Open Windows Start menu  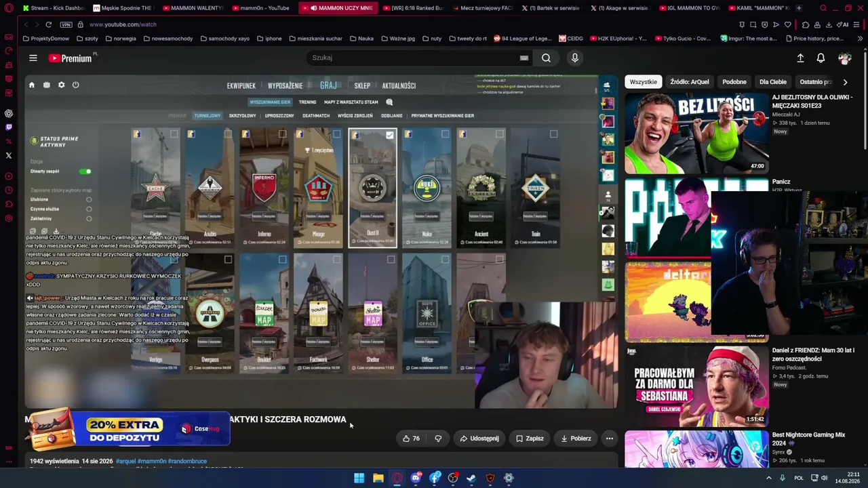click(359, 478)
